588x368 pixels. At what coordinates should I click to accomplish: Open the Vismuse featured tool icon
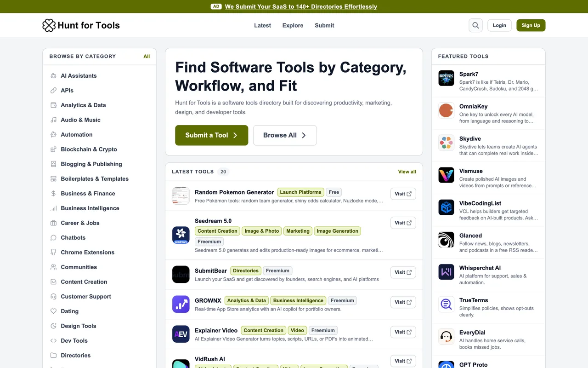pyautogui.click(x=446, y=175)
